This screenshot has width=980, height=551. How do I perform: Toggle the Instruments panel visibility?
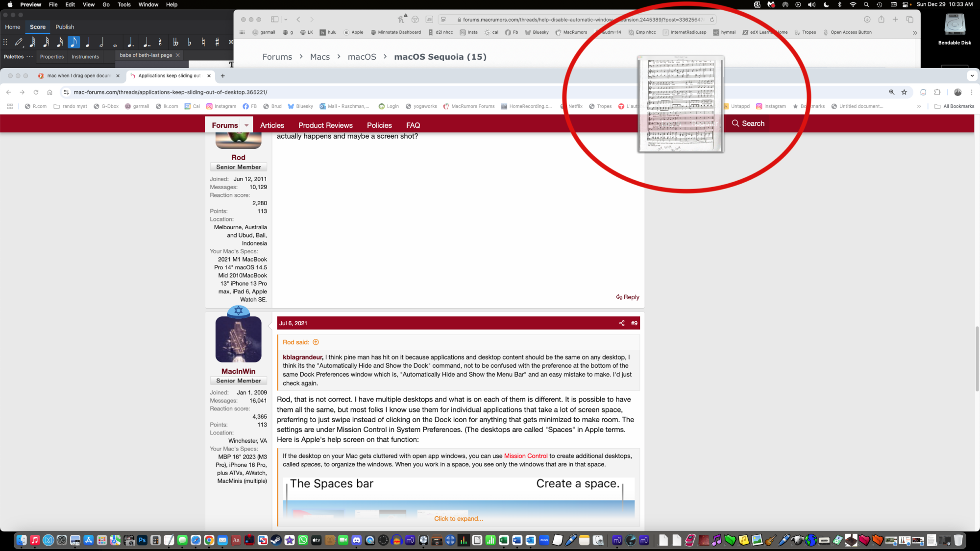coord(85,56)
